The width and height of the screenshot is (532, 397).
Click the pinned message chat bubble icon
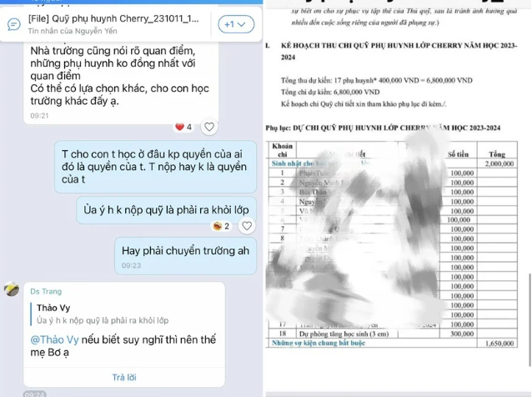tap(14, 24)
